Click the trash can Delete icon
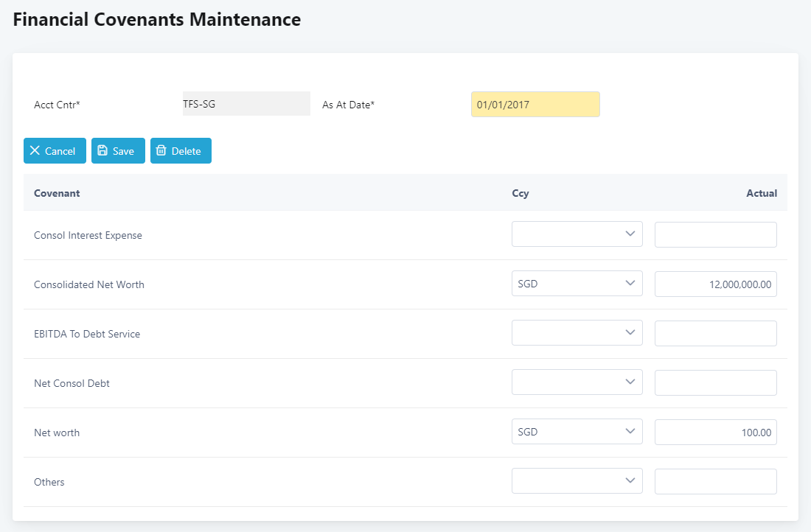The image size is (811, 532). (161, 150)
